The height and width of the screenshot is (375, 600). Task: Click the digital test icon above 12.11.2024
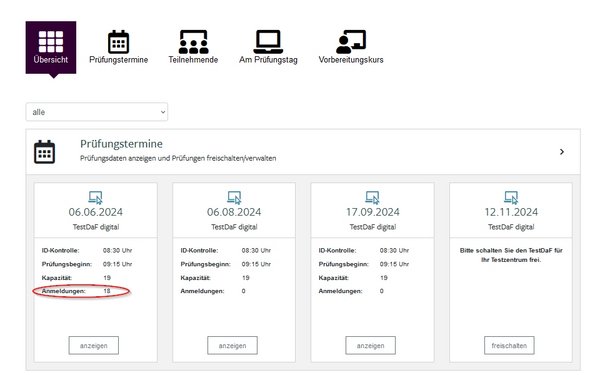point(511,197)
